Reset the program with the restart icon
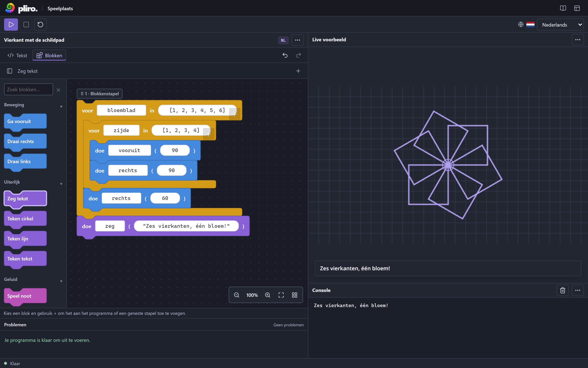 40,25
